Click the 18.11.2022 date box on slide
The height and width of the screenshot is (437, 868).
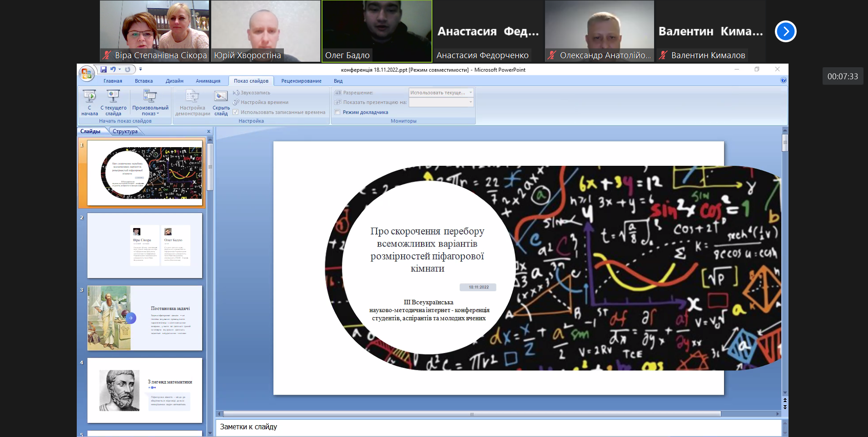[x=478, y=287]
